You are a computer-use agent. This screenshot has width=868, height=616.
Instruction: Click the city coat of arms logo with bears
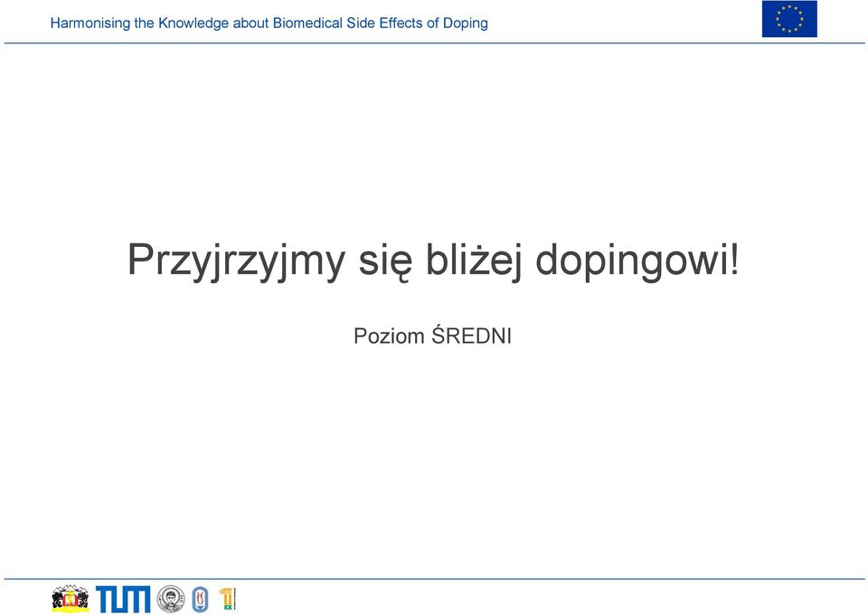(71, 598)
